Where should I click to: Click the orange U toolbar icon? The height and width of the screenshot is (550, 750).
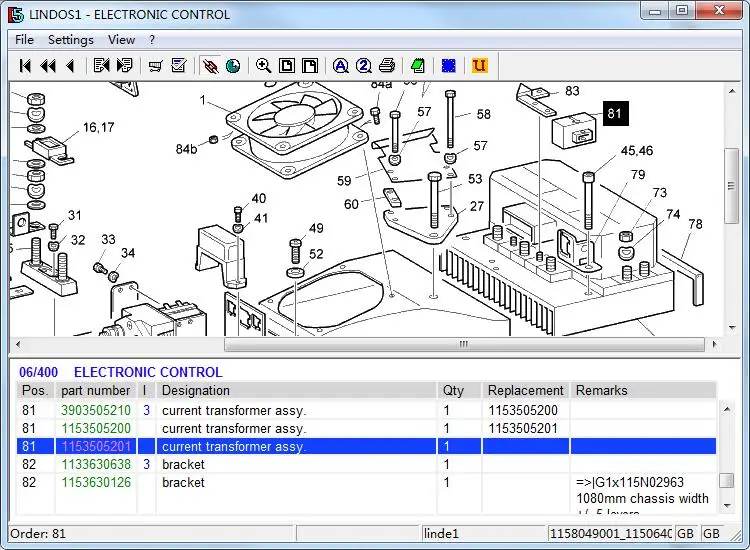(479, 66)
